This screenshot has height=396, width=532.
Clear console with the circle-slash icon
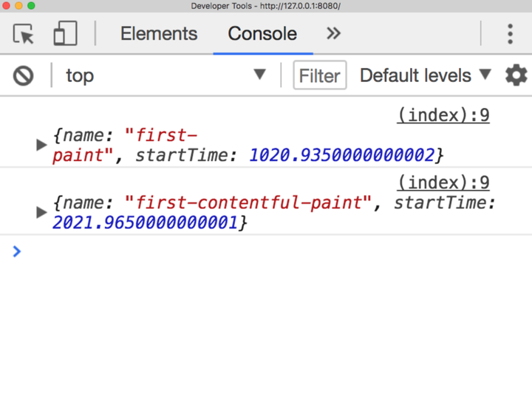(x=24, y=75)
